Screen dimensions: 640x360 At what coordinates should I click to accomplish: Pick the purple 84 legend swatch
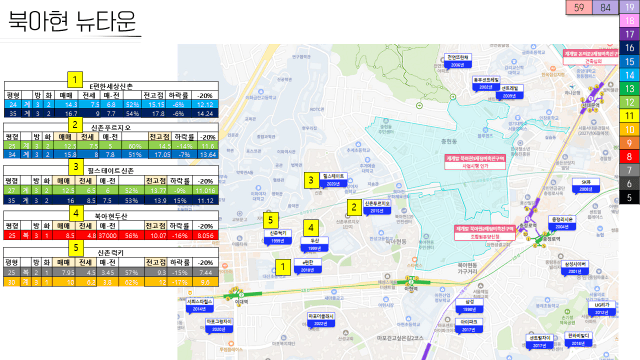(x=605, y=7)
